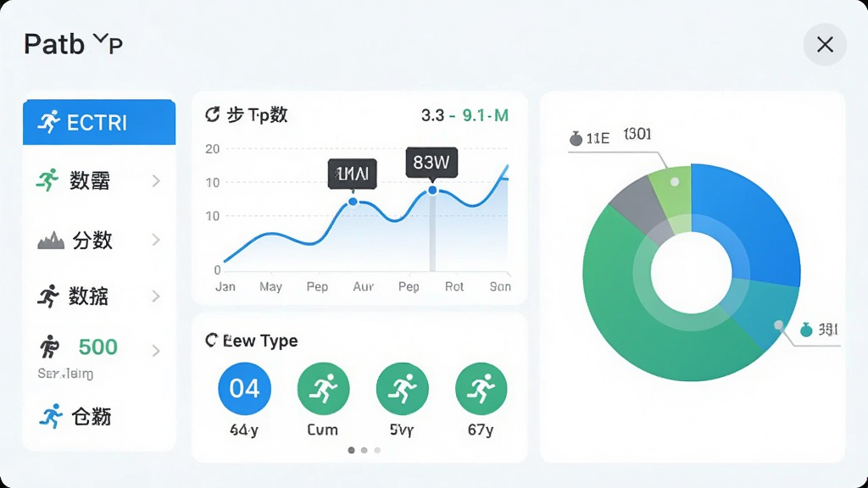Select green runner circle labeled 5vy

click(403, 388)
